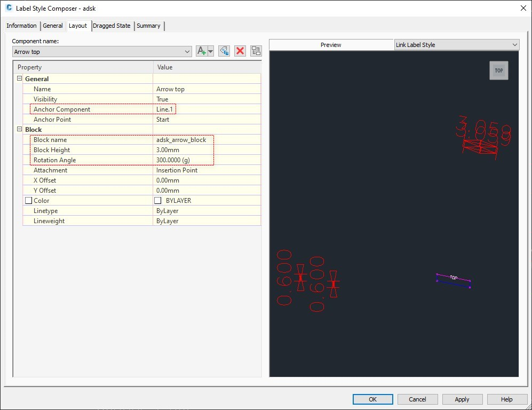Viewport: 532px width, 410px height.
Task: Open the Summary tab
Action: coord(148,25)
